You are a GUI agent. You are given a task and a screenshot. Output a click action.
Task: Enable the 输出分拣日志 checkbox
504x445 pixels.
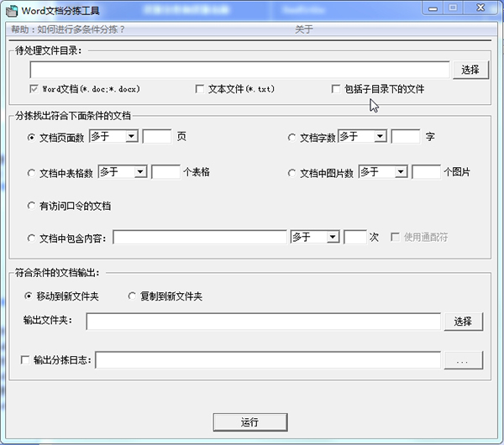click(x=25, y=359)
